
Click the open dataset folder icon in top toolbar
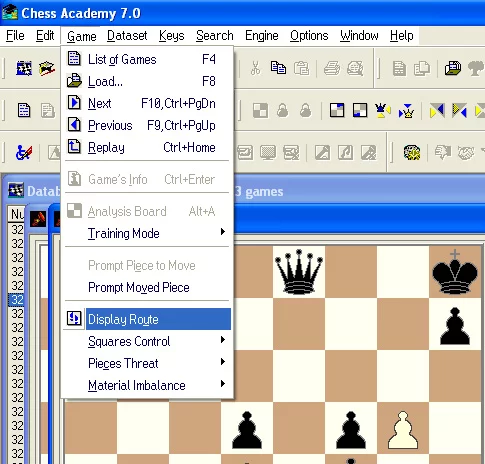(x=47, y=68)
